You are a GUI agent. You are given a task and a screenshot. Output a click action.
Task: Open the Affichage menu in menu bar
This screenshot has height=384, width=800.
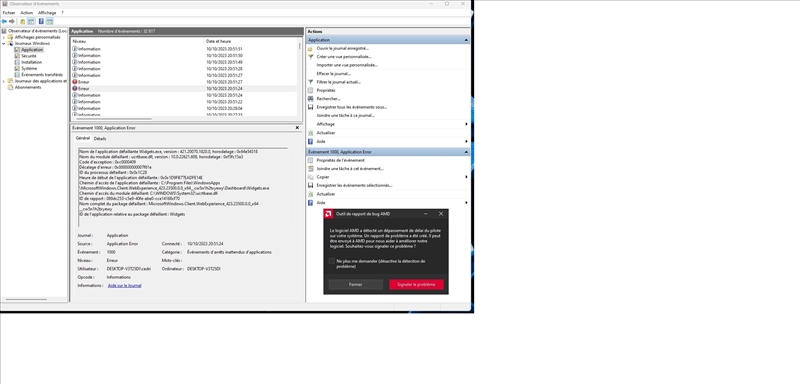(47, 13)
